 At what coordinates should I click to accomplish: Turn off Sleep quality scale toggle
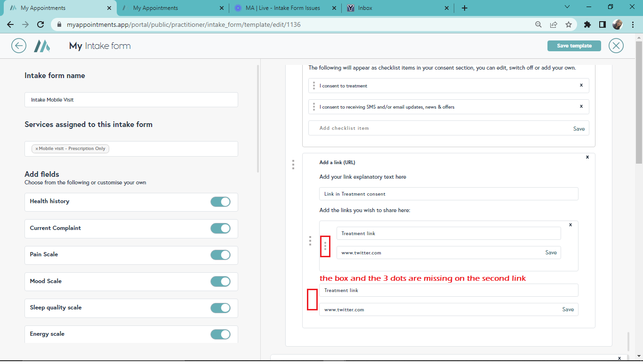220,308
